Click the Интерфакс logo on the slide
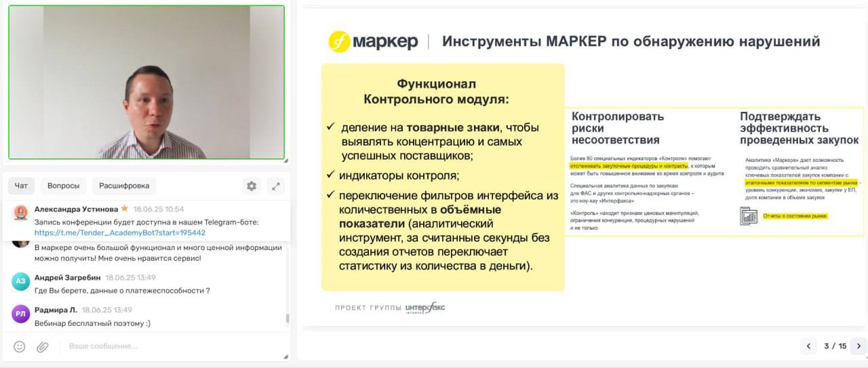Image resolution: width=868 pixels, height=368 pixels. (425, 308)
